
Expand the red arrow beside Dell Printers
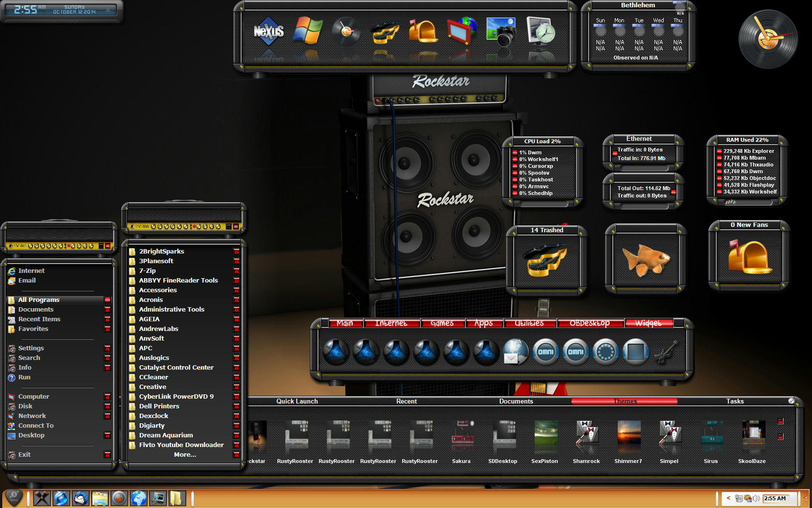[236, 406]
